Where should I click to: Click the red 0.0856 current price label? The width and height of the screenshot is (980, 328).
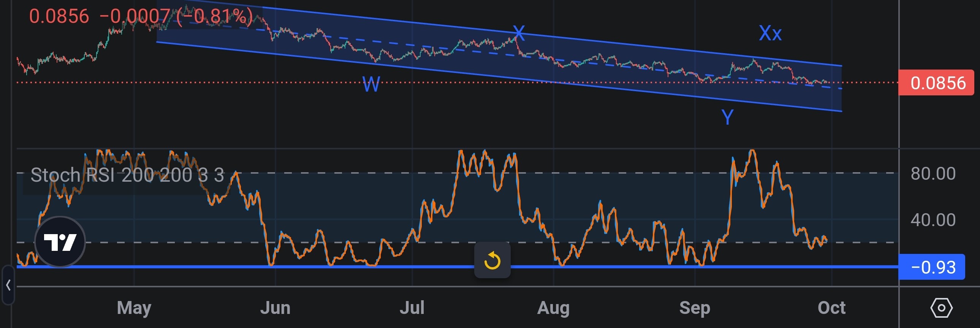[x=937, y=83]
